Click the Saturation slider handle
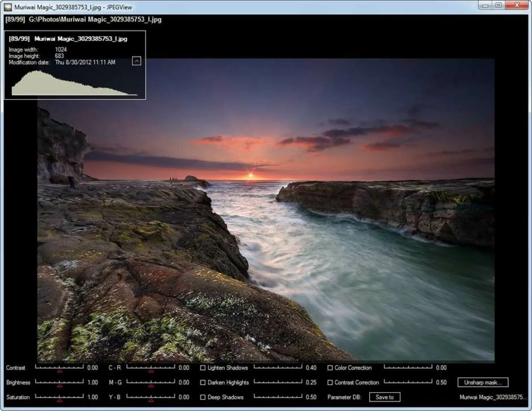Screen dimensions: 532x411 [x=59, y=400]
